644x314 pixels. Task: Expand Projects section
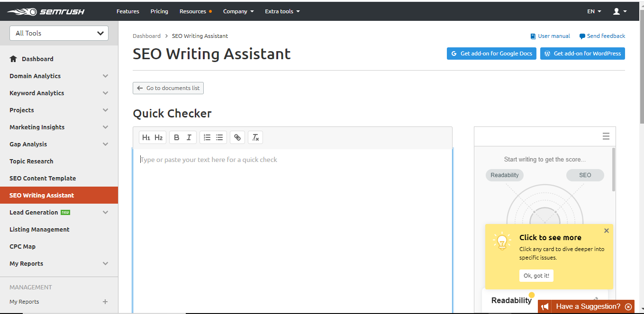click(105, 110)
